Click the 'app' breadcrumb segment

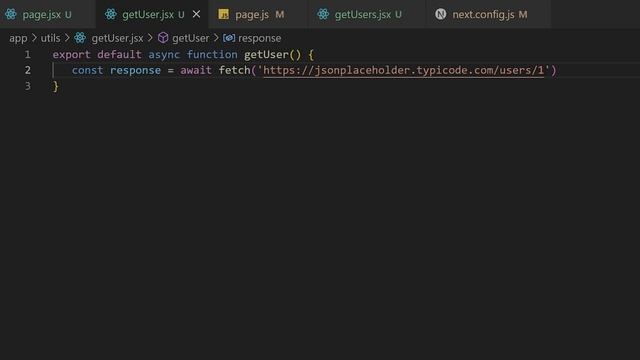(18, 38)
